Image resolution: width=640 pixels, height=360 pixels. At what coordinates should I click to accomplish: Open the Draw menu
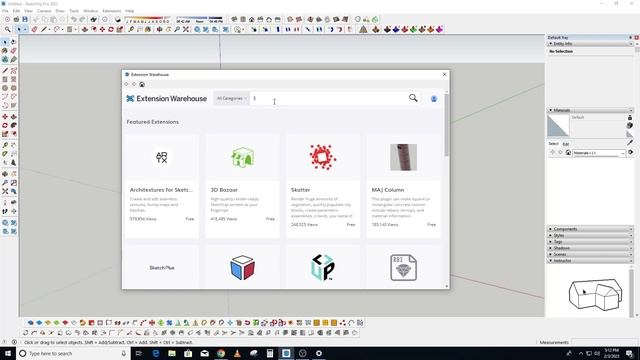[x=60, y=11]
